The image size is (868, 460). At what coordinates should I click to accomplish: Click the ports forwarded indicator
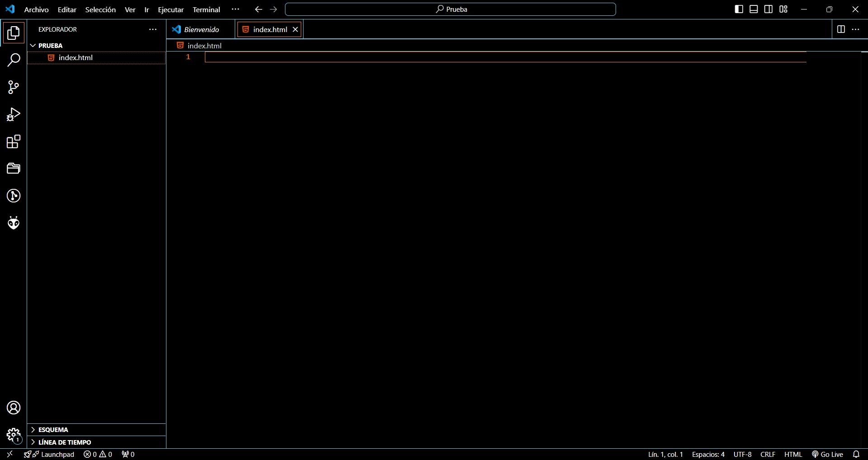coord(128,454)
